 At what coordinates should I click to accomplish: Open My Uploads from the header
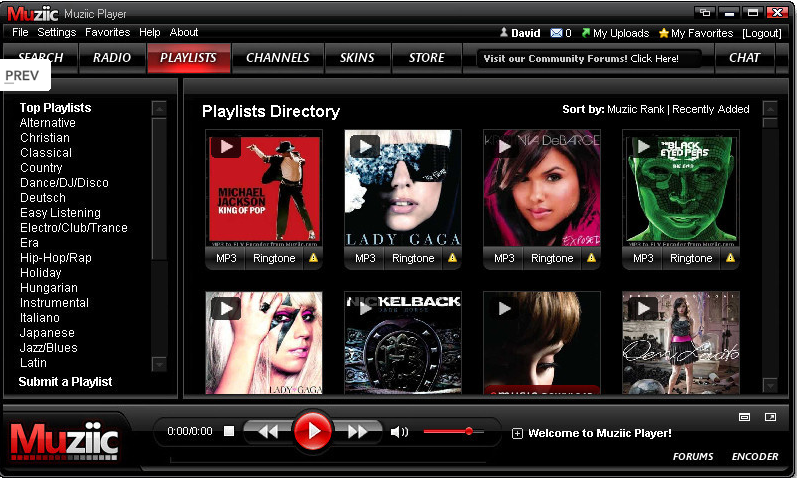(616, 33)
